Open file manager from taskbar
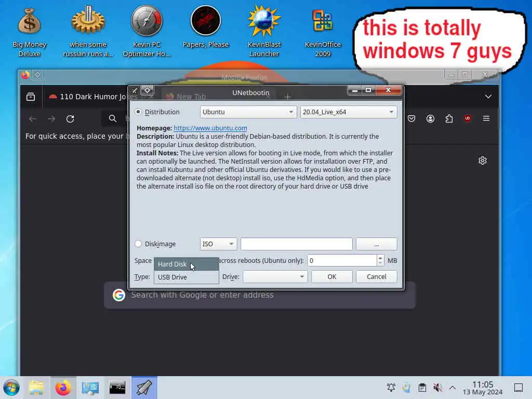The width and height of the screenshot is (532, 399). tap(36, 388)
